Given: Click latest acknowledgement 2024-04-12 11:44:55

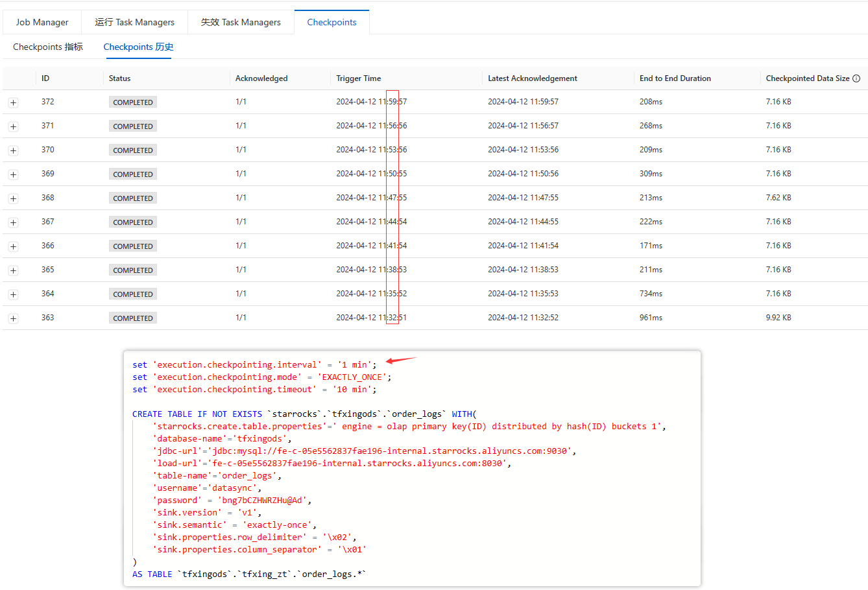Looking at the screenshot, I should pyautogui.click(x=523, y=222).
